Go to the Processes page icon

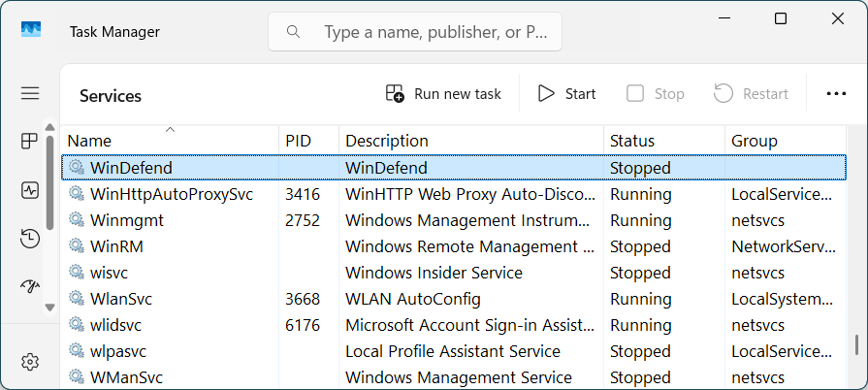click(x=30, y=142)
